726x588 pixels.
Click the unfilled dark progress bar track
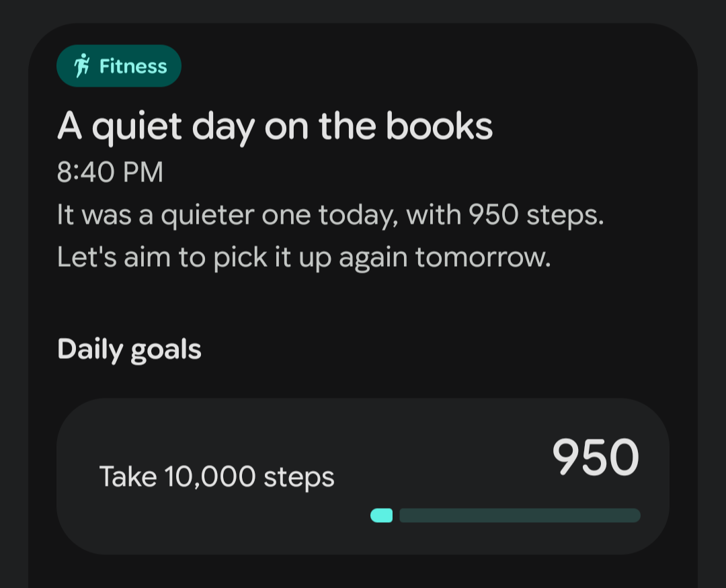tap(520, 515)
